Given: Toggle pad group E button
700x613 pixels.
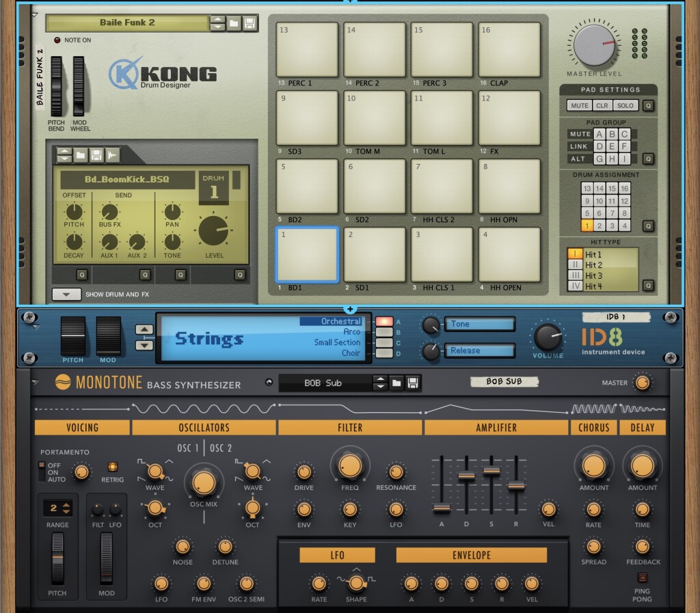Looking at the screenshot, I should tap(612, 146).
